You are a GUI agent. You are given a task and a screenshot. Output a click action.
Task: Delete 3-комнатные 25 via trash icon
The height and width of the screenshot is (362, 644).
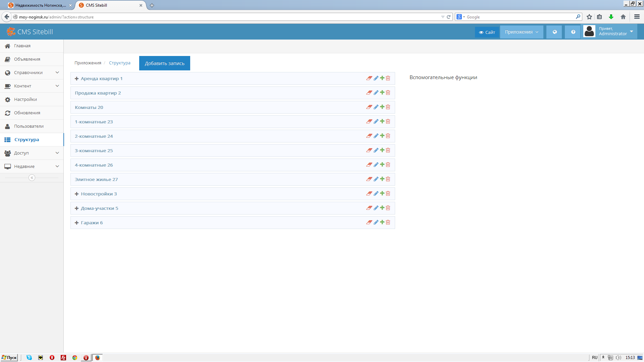pos(388,150)
